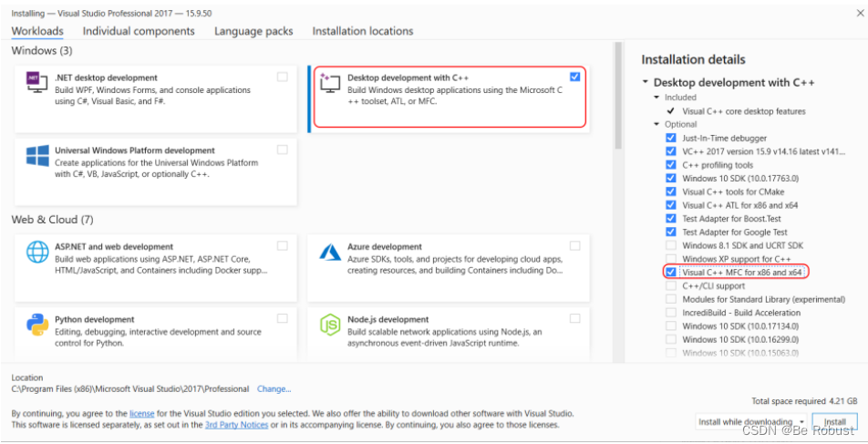The image size is (868, 444).
Task: Uncheck Just-In-Time debugger option
Action: [x=671, y=138]
